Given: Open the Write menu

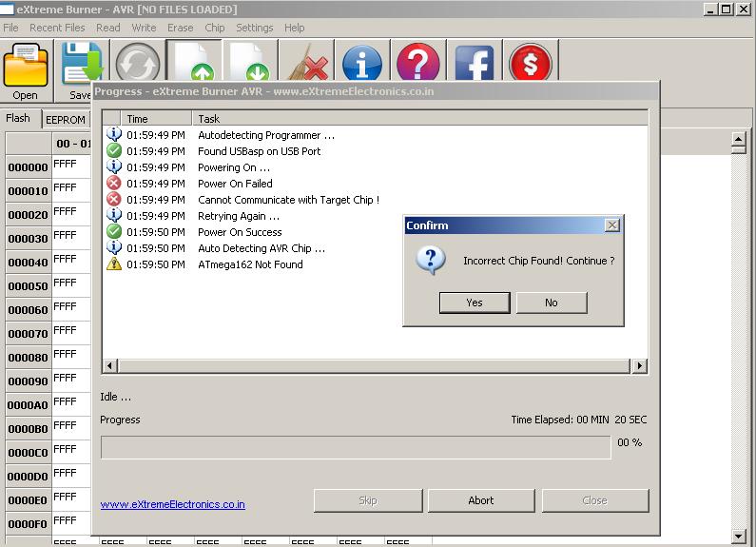Looking at the screenshot, I should point(144,28).
